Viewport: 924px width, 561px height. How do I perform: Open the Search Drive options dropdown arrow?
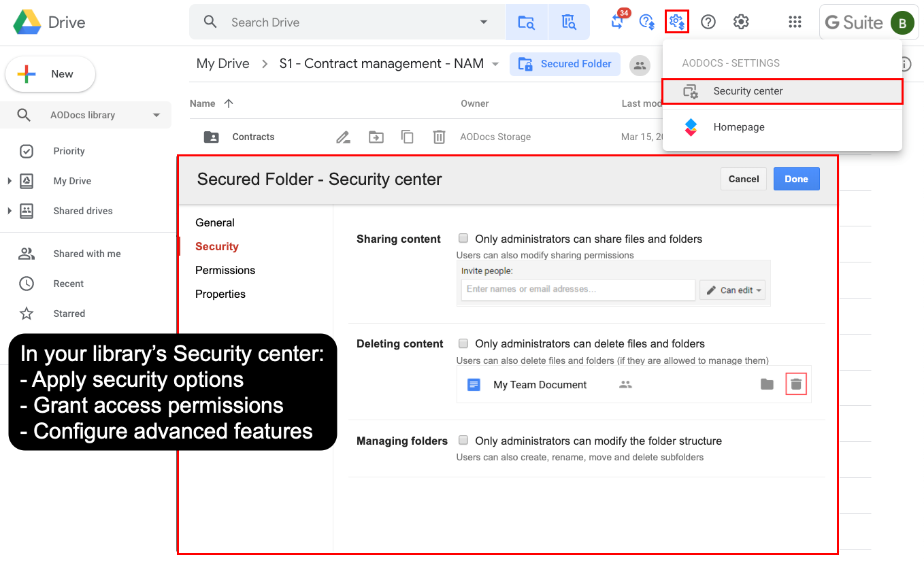point(484,22)
